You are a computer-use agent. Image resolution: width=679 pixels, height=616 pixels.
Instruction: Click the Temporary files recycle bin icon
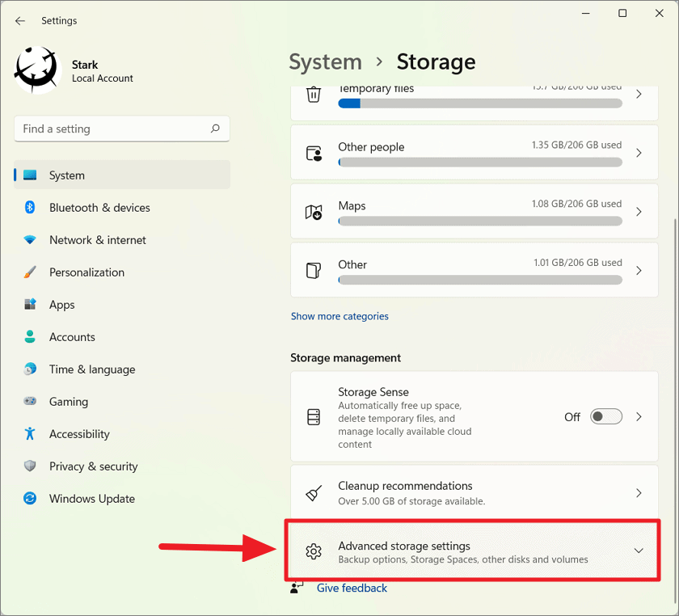point(314,94)
